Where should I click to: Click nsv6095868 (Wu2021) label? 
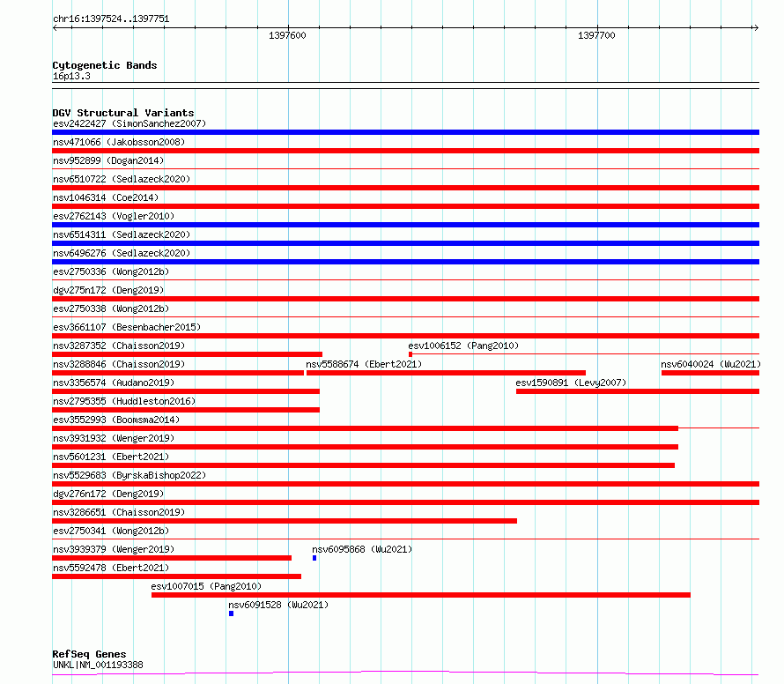[x=362, y=549]
